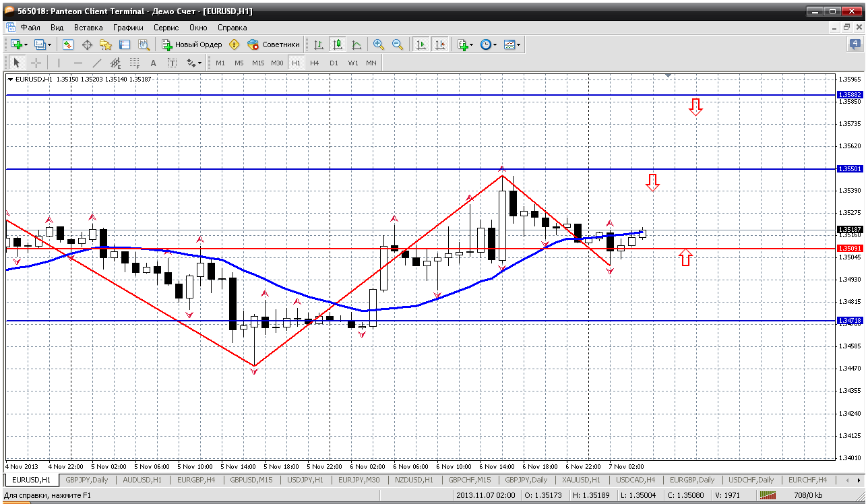
Task: Switch to the USDCAD,H4 chart tab
Action: click(x=635, y=480)
